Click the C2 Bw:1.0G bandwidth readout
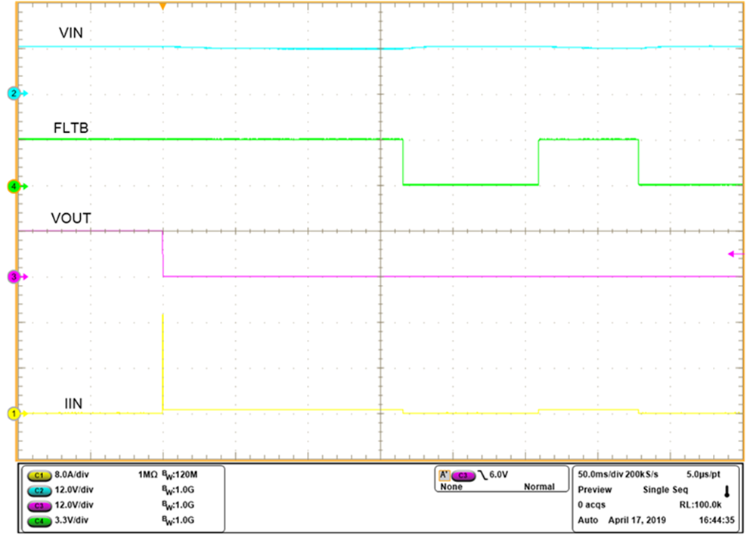 (x=178, y=490)
